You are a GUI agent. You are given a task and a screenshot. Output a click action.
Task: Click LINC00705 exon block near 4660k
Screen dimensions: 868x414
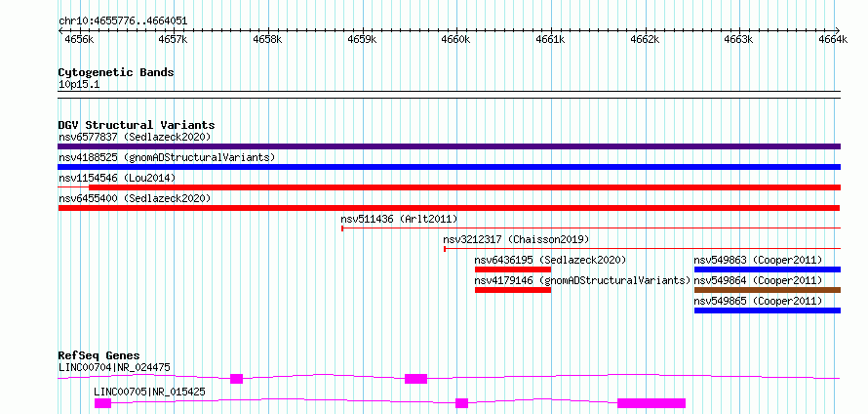pos(461,403)
